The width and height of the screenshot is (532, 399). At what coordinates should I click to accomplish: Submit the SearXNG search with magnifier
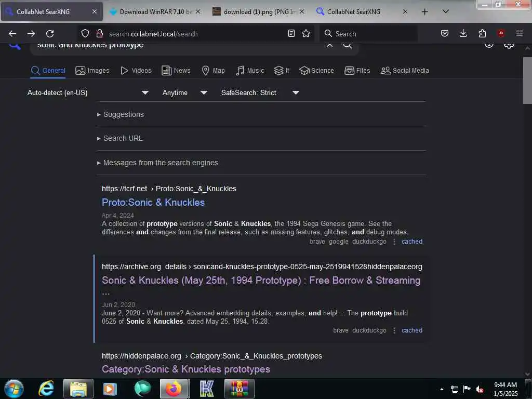(x=347, y=46)
